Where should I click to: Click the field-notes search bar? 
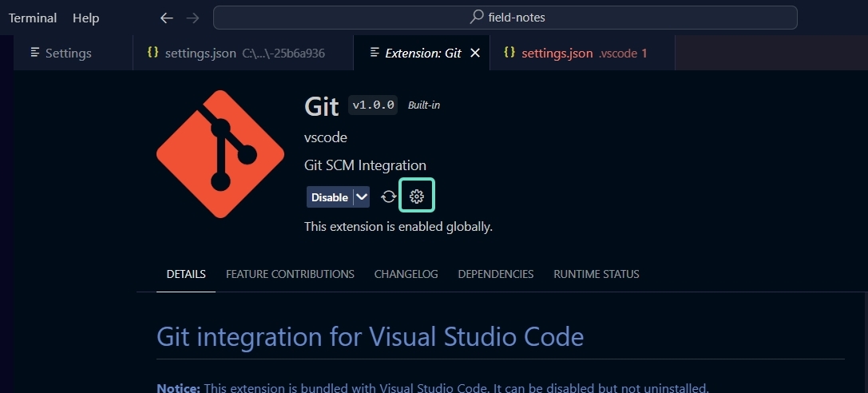coord(505,18)
